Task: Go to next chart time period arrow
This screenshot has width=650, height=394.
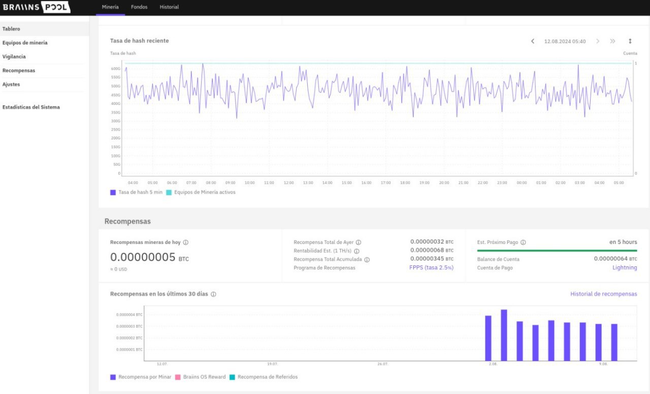Action: point(598,41)
